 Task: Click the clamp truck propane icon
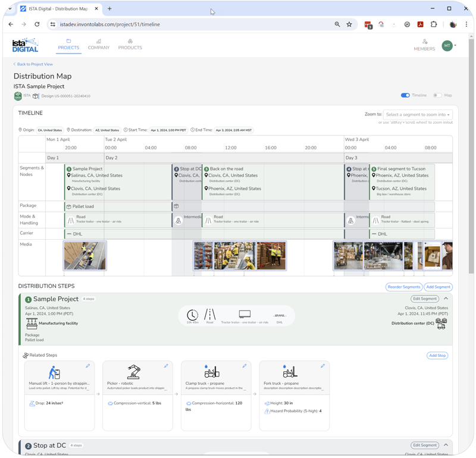point(211,372)
